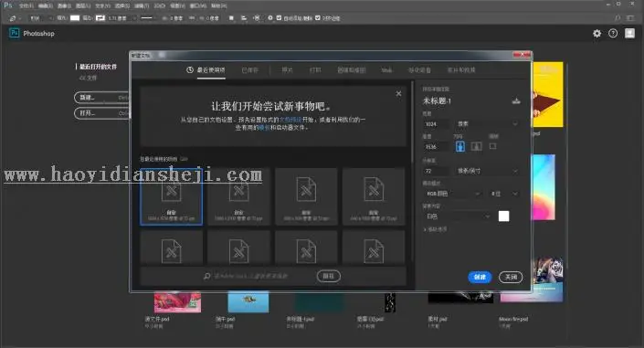Viewport: 644px width, 348px height.
Task: Open the RGB 颜色 color mode dropdown
Action: coord(452,194)
